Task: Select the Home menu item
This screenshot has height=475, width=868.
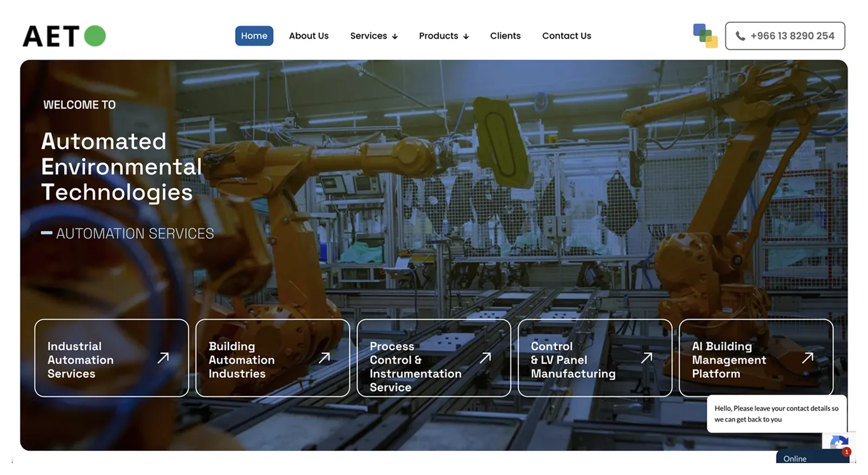Action: (254, 36)
